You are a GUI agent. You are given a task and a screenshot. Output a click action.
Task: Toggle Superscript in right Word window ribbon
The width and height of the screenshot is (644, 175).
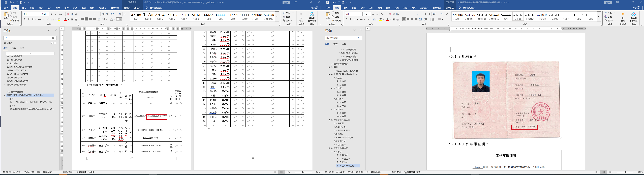tap(369, 19)
